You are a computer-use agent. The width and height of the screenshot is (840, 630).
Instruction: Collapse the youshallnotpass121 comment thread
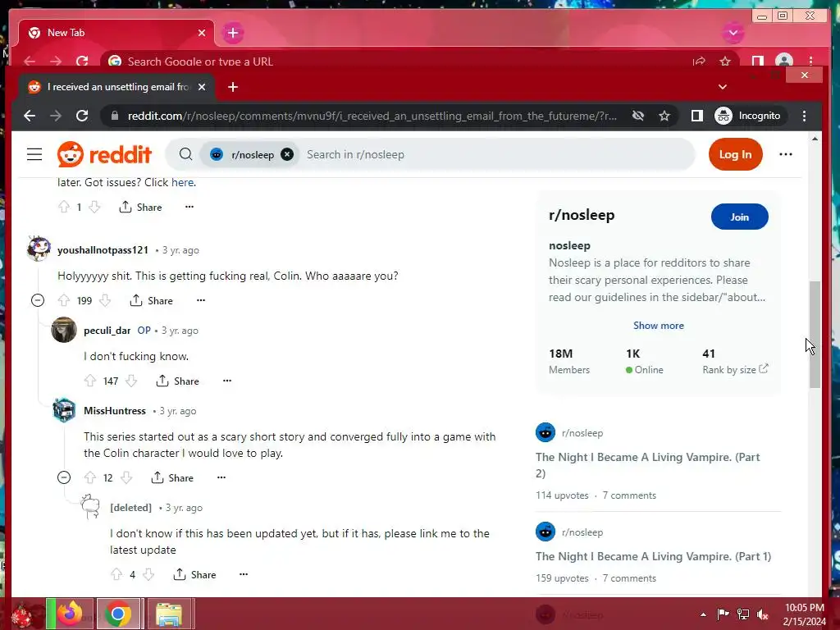point(38,300)
